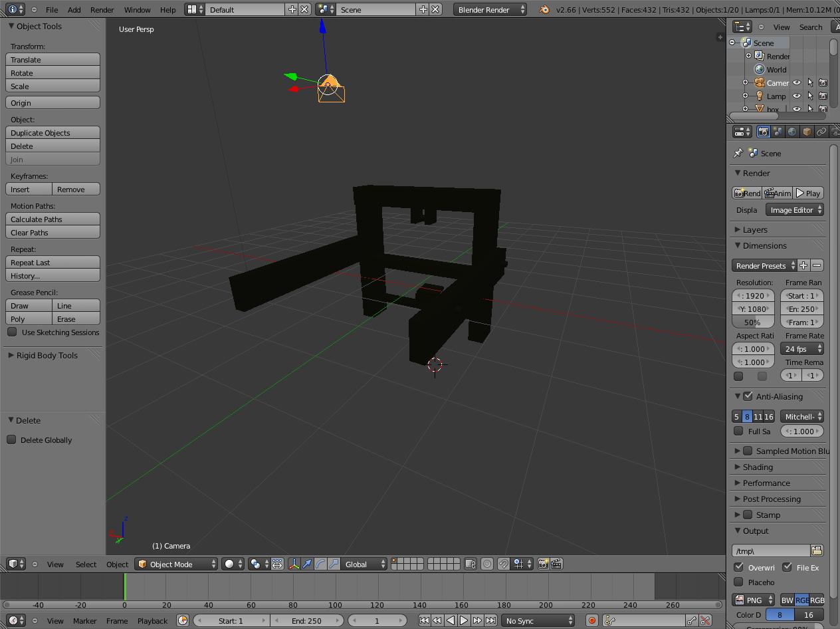840x629 pixels.
Task: Open the 3D View editor type selector
Action: [15, 564]
